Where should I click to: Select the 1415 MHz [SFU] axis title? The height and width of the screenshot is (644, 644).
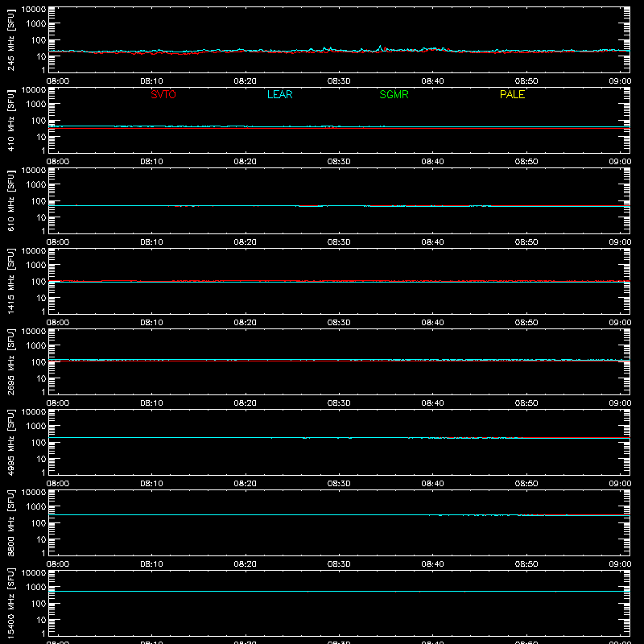11,281
